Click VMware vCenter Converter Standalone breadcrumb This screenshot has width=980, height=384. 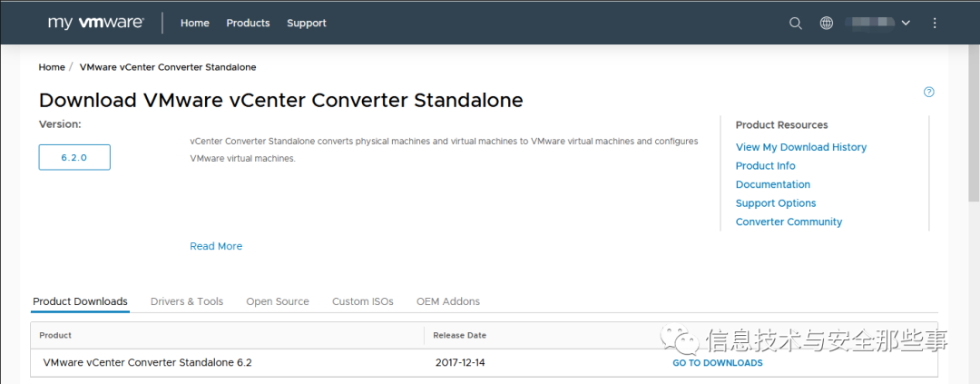click(x=168, y=67)
